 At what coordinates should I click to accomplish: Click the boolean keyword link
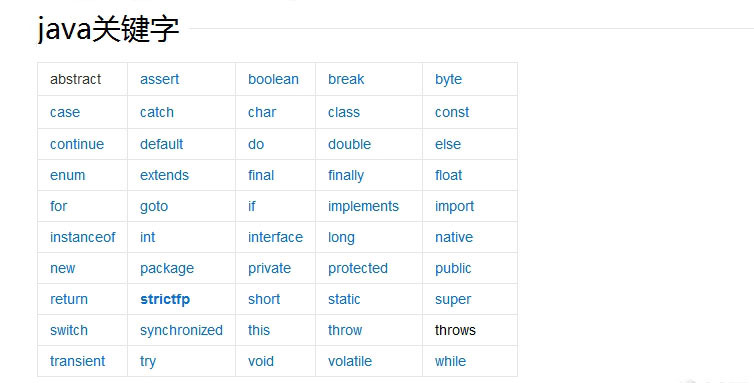[x=273, y=79]
